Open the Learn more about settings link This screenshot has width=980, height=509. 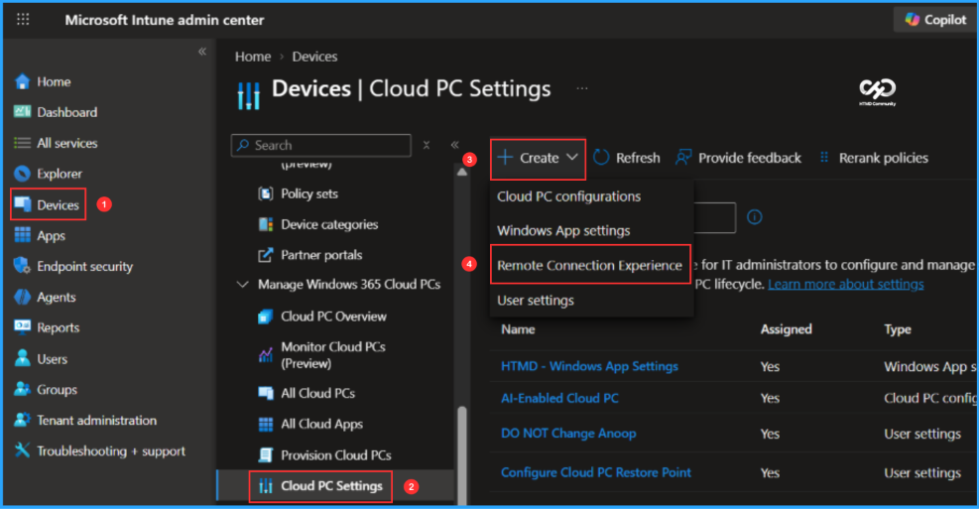pos(846,284)
